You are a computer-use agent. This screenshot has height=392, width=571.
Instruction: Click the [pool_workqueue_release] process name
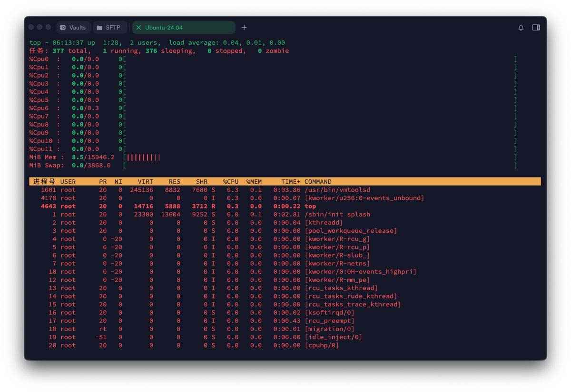[351, 231]
